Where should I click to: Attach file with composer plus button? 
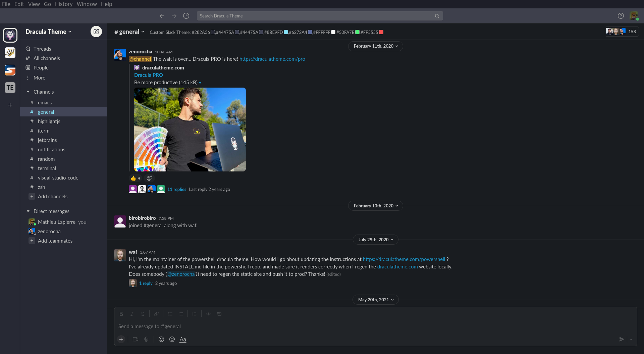pos(121,339)
